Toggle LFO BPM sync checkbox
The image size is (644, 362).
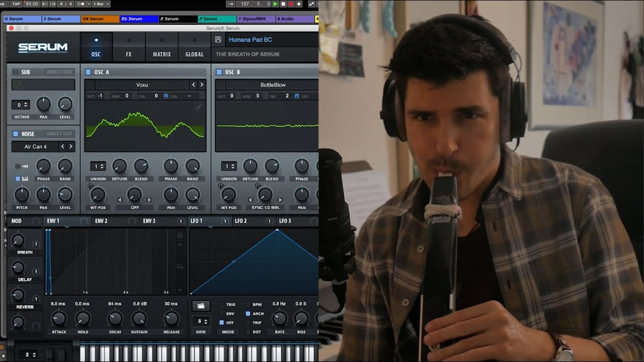click(x=248, y=305)
